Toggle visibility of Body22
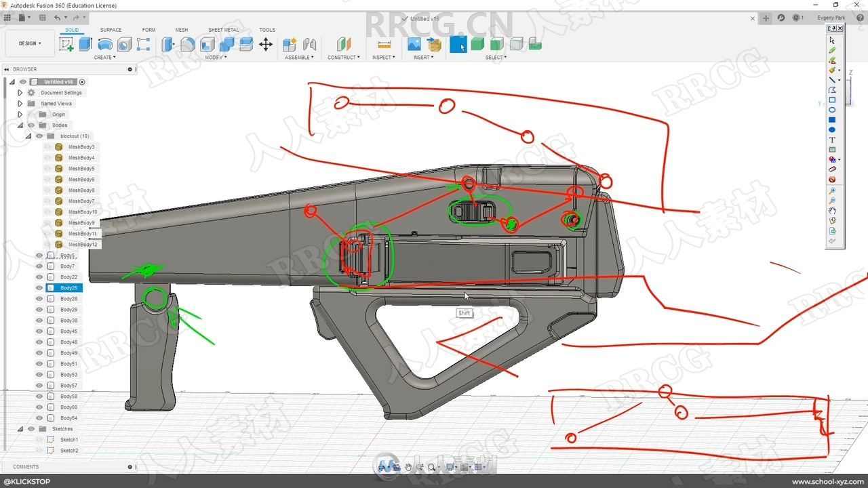The height and width of the screenshot is (488, 868). pyautogui.click(x=39, y=277)
